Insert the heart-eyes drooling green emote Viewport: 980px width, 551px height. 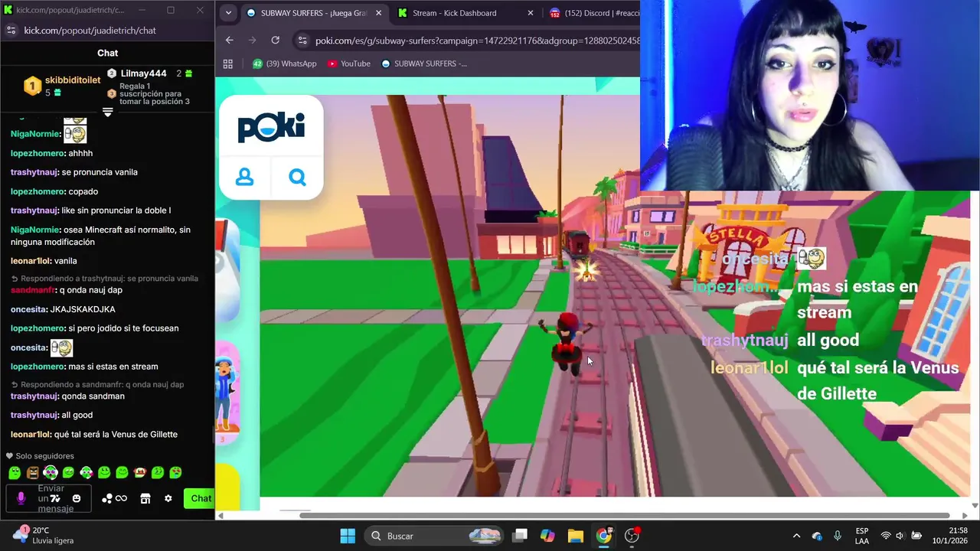click(x=175, y=473)
